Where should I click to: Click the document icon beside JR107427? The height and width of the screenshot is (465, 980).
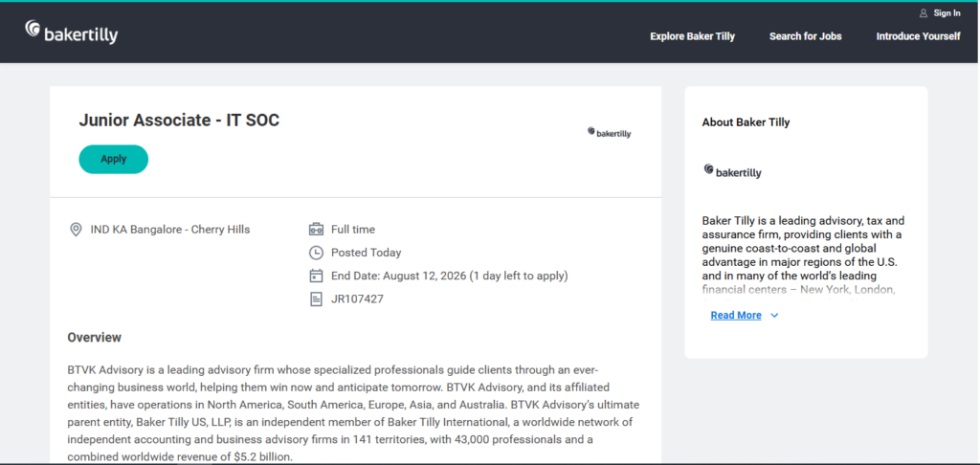click(316, 299)
